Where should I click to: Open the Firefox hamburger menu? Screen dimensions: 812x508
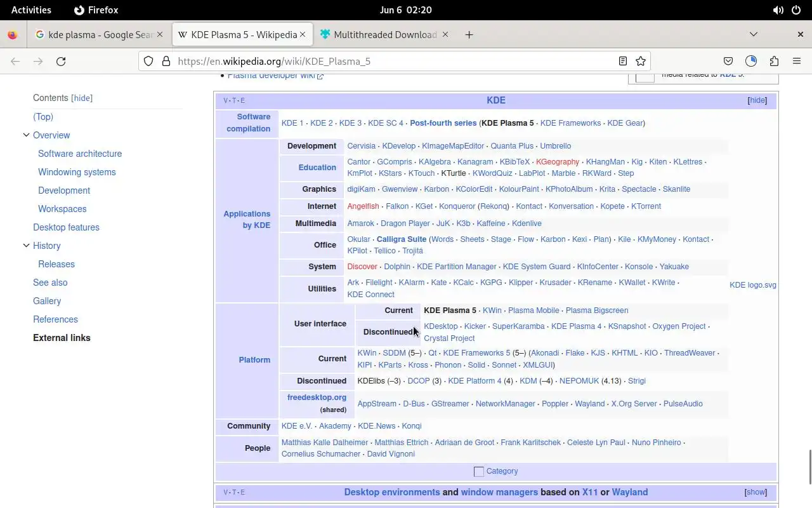click(x=797, y=62)
